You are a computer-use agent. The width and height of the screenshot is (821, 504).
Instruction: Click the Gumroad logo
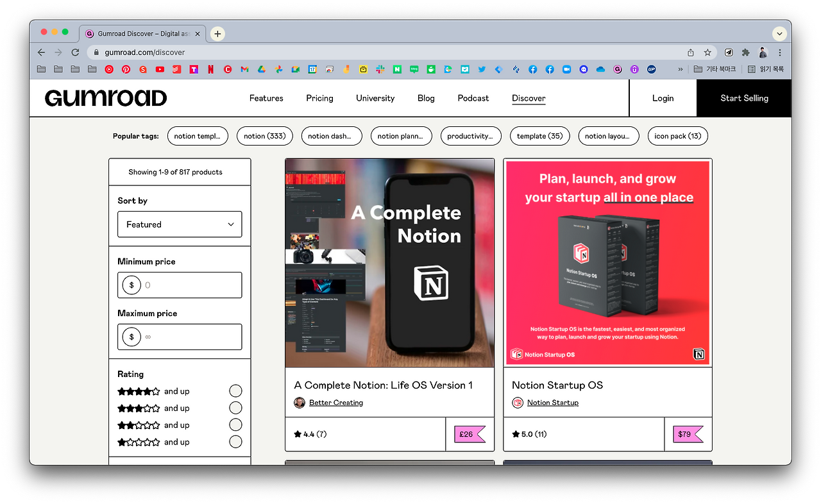point(106,98)
